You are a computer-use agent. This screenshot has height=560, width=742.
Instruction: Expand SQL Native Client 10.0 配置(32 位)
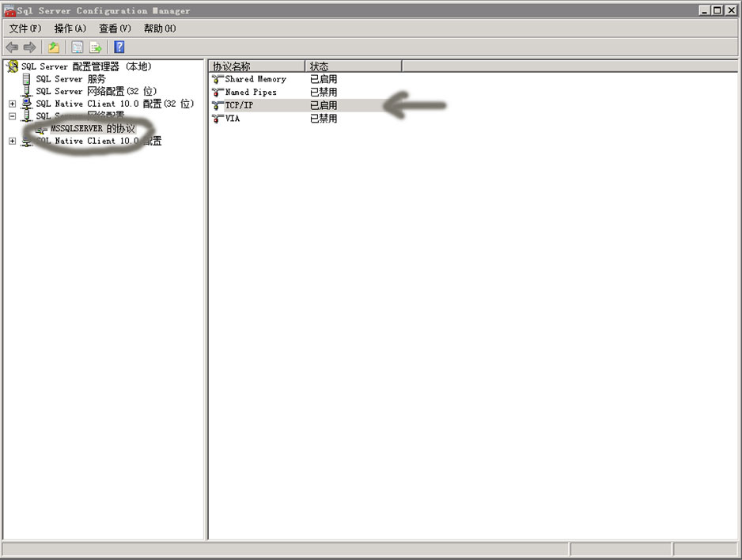click(11, 104)
